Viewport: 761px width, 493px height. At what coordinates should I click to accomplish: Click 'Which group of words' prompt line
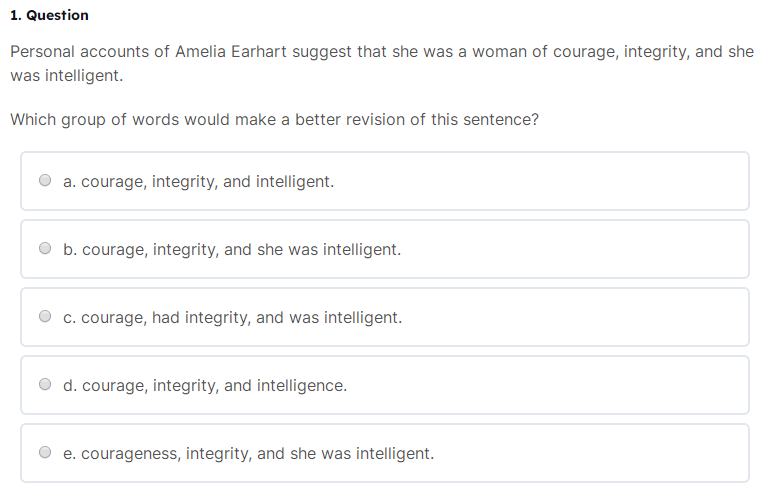(275, 119)
